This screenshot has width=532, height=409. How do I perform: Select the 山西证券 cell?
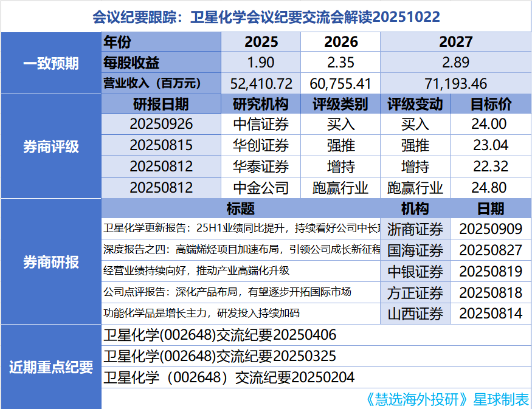click(x=415, y=314)
